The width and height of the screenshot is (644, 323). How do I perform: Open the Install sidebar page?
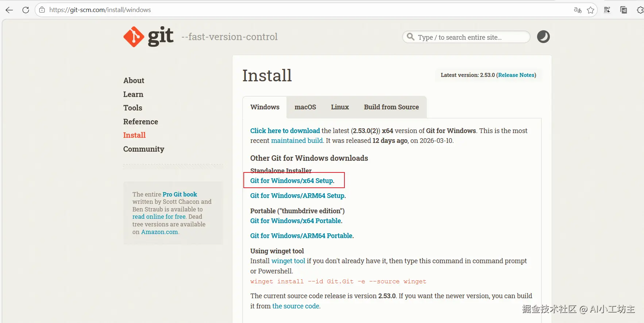134,135
